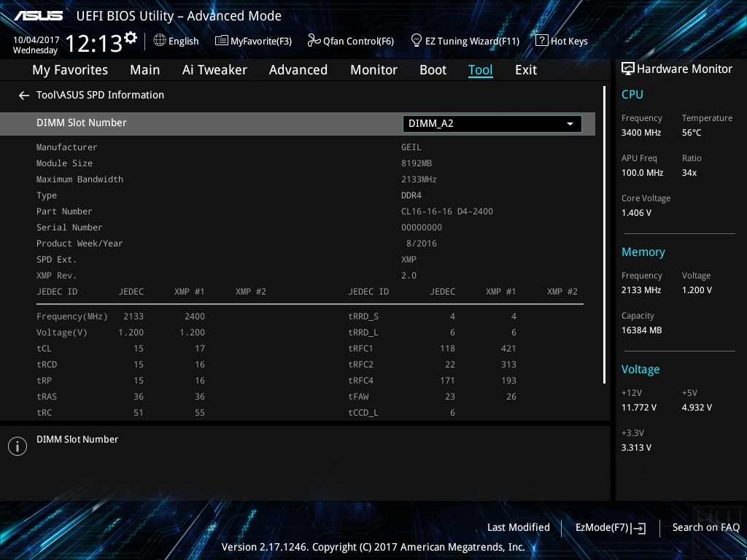This screenshot has width=747, height=560.
Task: Click Last Modified button
Action: coord(519,527)
